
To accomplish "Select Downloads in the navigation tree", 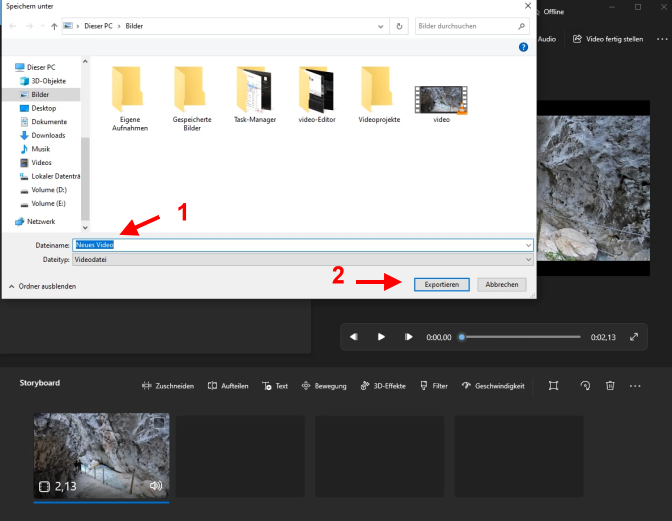I will [x=47, y=135].
